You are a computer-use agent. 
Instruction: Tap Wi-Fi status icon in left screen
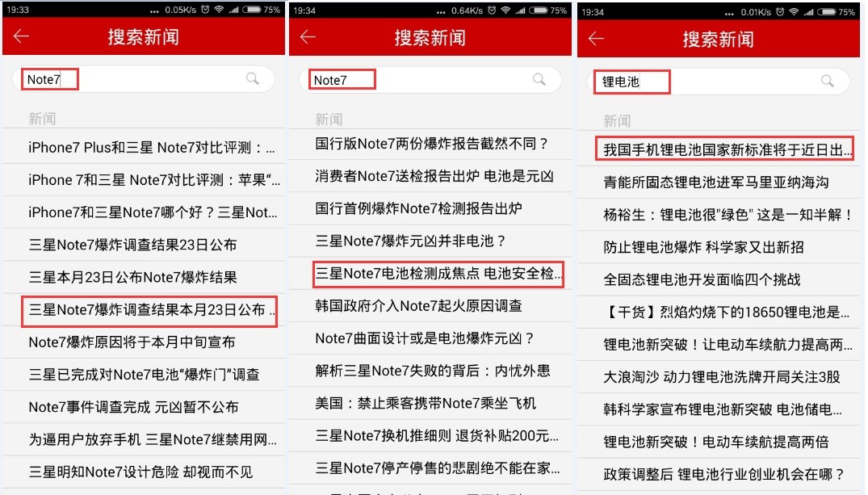click(x=219, y=10)
